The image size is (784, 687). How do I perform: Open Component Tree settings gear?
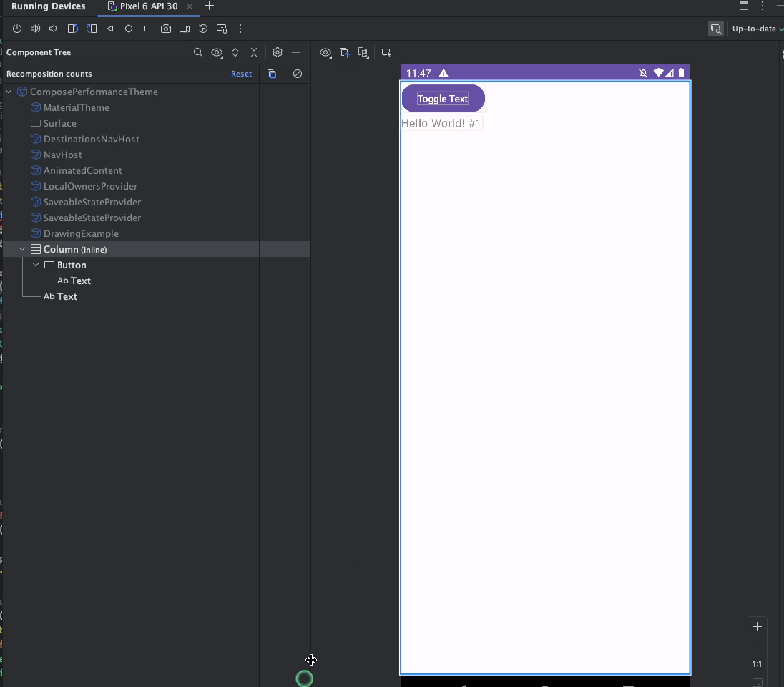click(278, 52)
